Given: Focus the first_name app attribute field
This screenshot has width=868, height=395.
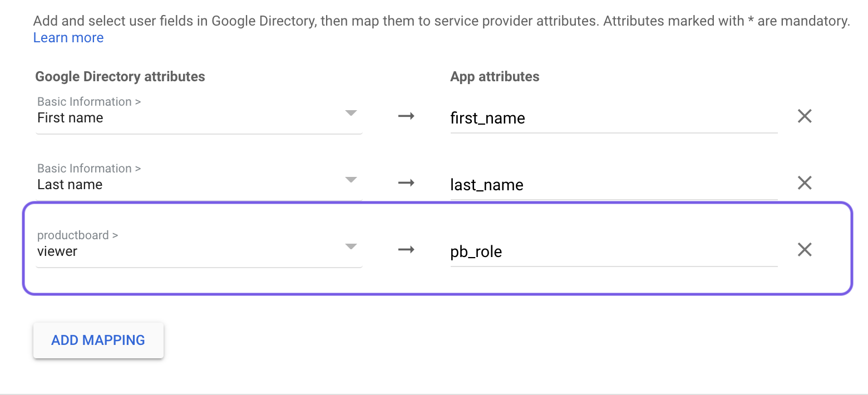Looking at the screenshot, I should (x=614, y=118).
